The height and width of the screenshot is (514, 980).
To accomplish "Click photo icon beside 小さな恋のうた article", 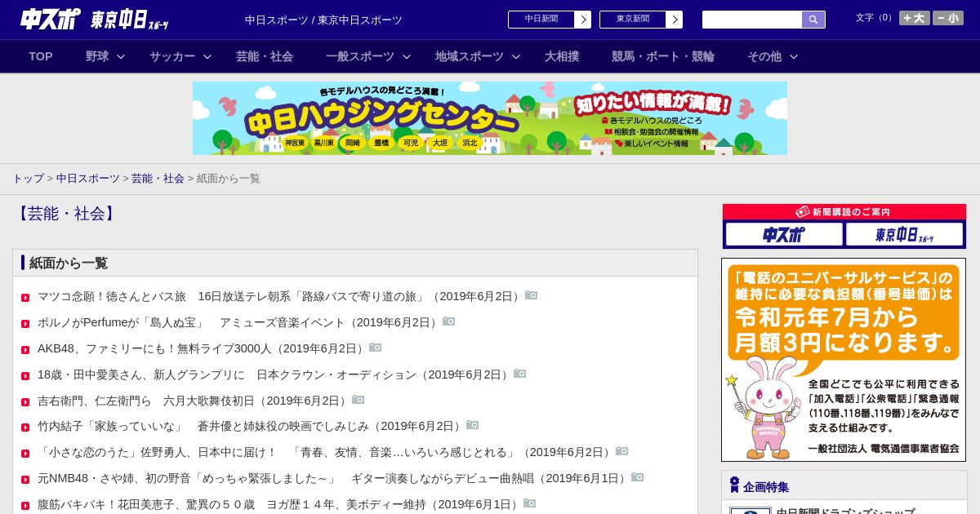I will [x=621, y=451].
